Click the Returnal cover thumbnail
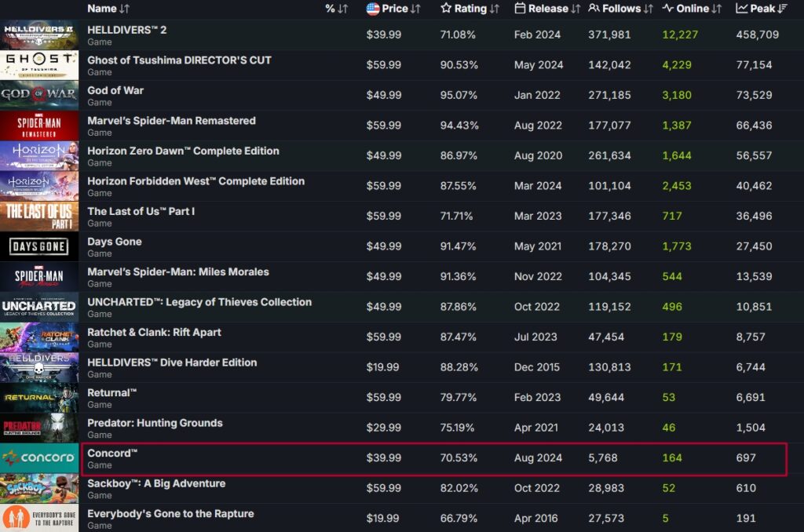Viewport: 804px width, 532px height. tap(39, 398)
